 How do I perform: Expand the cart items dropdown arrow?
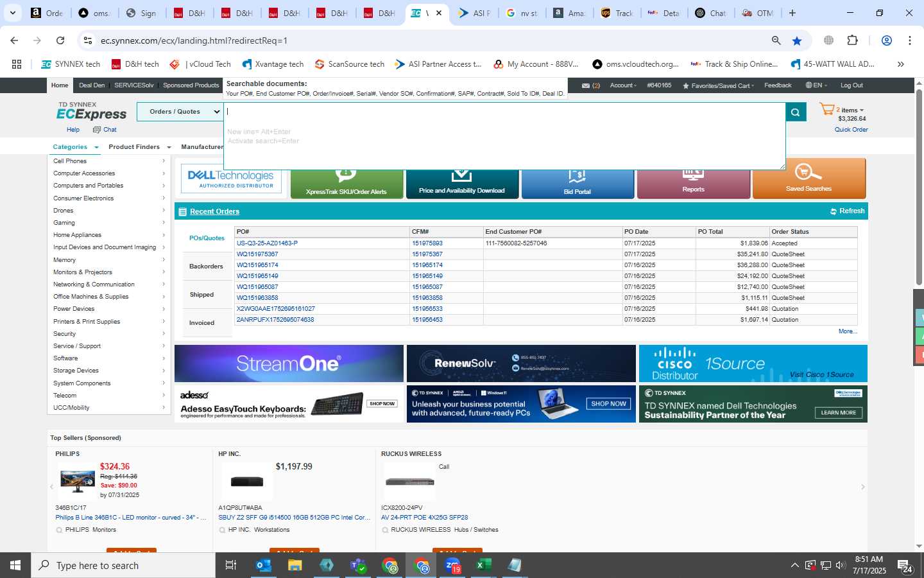862,110
